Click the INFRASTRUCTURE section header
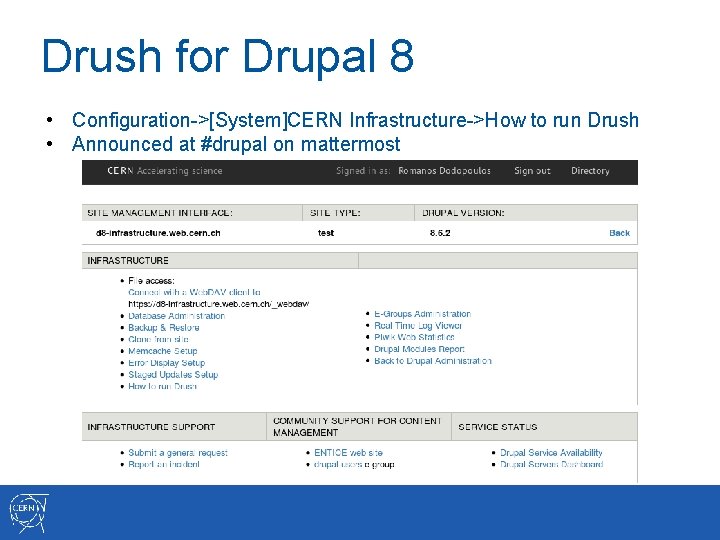The height and width of the screenshot is (540, 720). 128,260
